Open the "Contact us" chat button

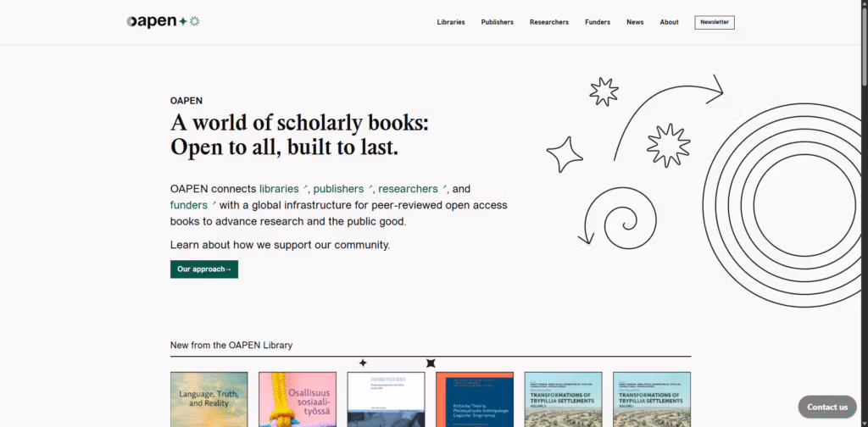(x=826, y=407)
